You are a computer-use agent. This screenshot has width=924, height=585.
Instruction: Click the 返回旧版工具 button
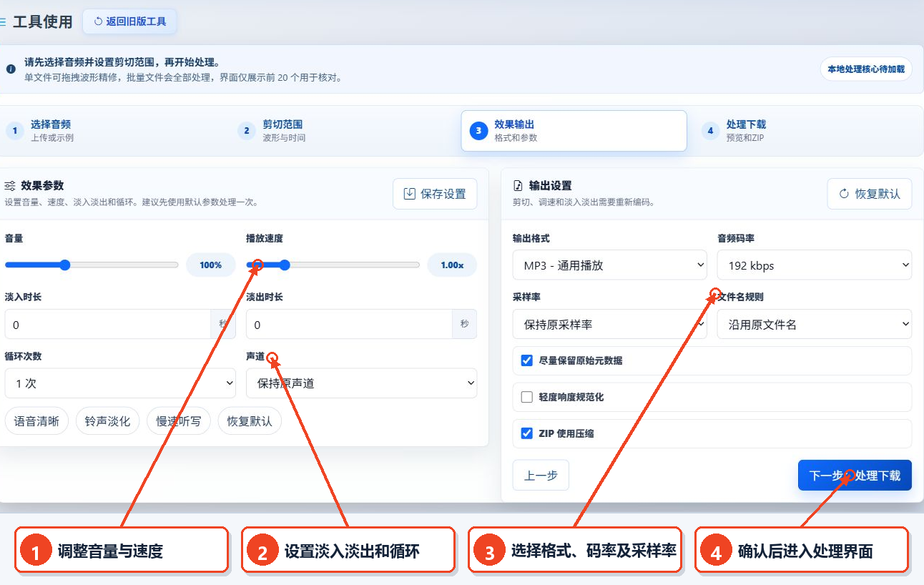point(129,21)
